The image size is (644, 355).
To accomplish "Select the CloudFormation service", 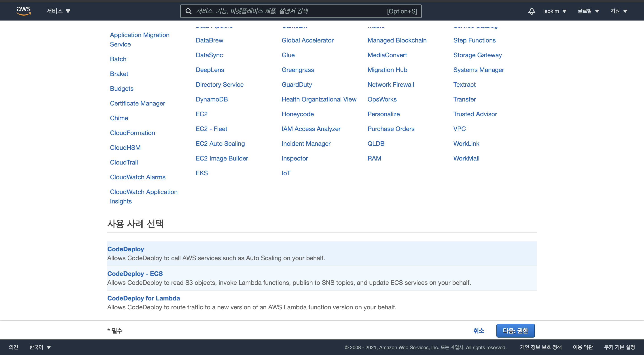I will pyautogui.click(x=132, y=133).
